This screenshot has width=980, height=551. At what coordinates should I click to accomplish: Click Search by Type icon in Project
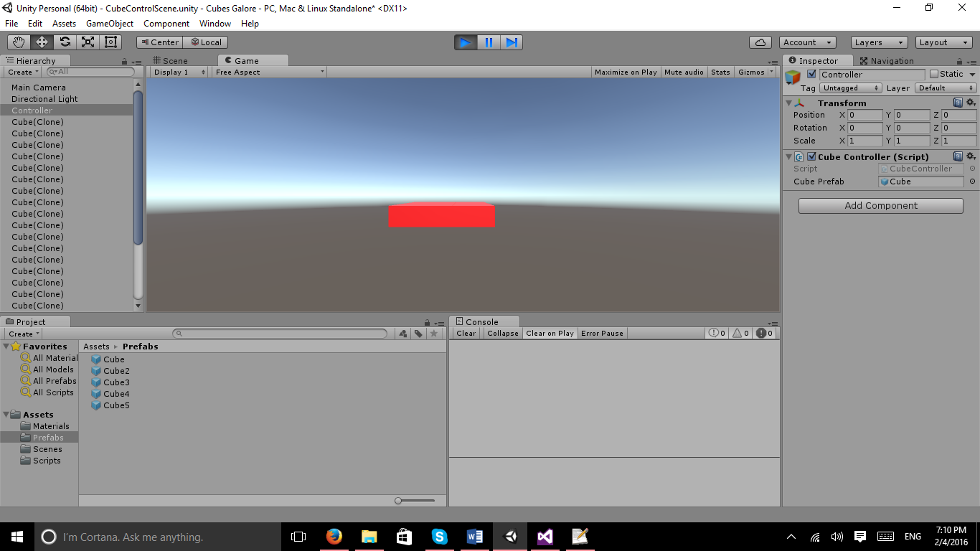pyautogui.click(x=403, y=334)
